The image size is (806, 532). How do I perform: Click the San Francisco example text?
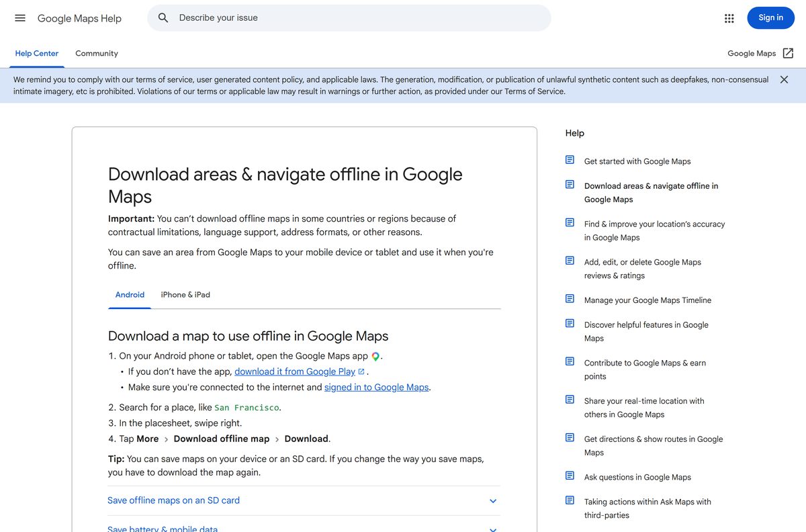(x=247, y=408)
